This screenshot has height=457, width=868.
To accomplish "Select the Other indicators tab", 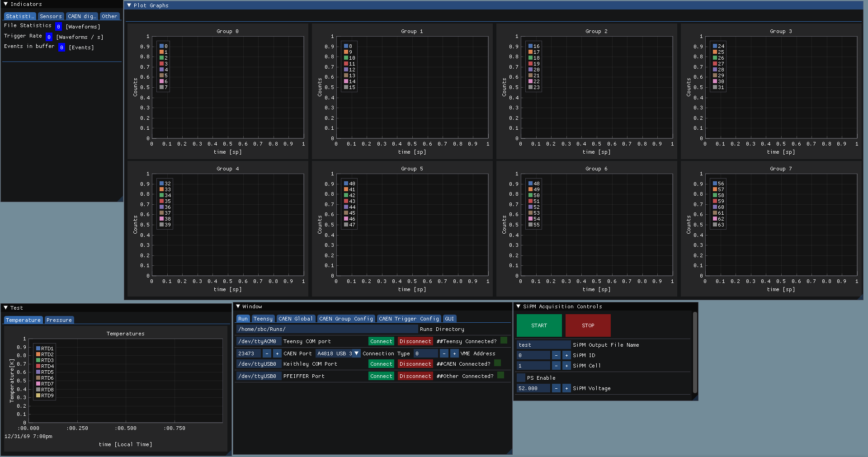I will (109, 16).
